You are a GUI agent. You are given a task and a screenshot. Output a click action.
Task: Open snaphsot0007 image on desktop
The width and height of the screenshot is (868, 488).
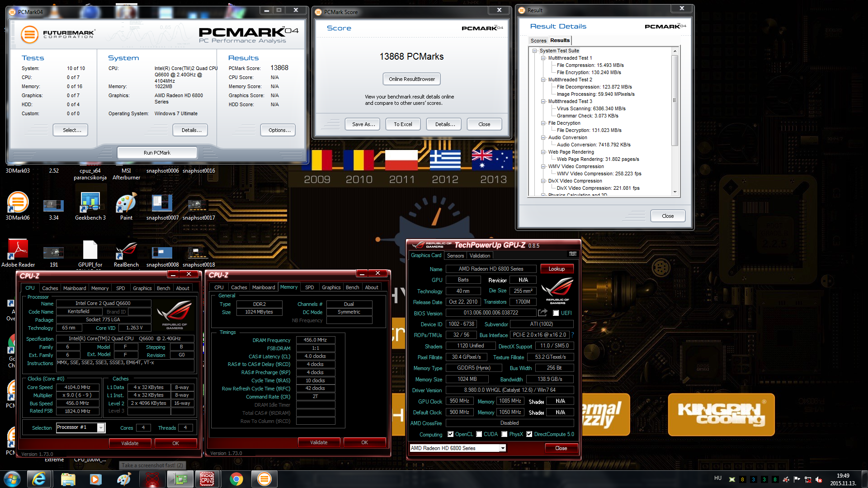pos(162,206)
